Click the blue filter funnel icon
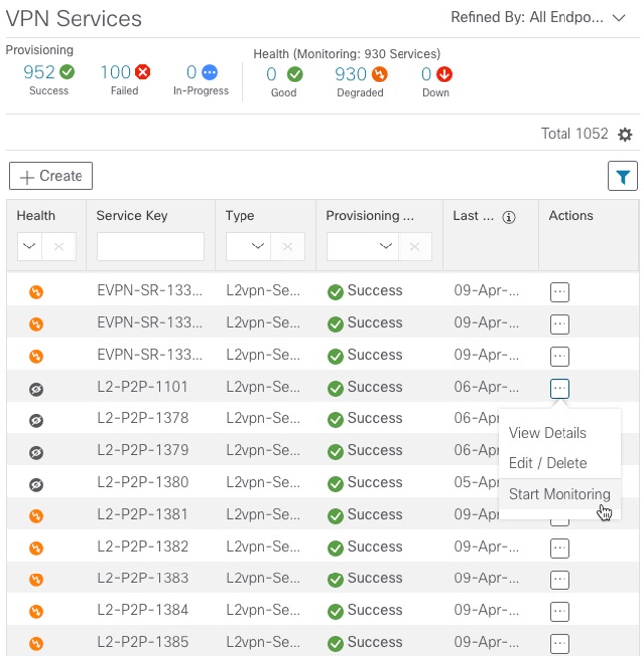 [622, 176]
